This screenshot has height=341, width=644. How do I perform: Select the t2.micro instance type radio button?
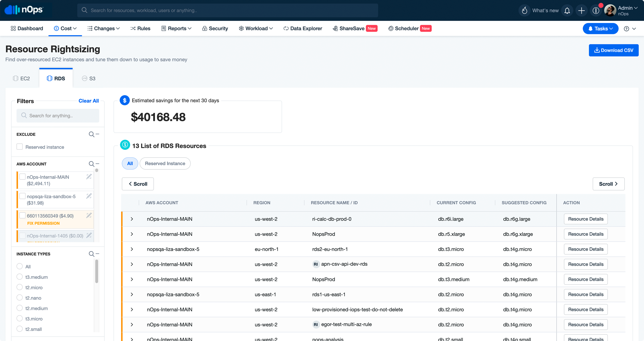[19, 287]
